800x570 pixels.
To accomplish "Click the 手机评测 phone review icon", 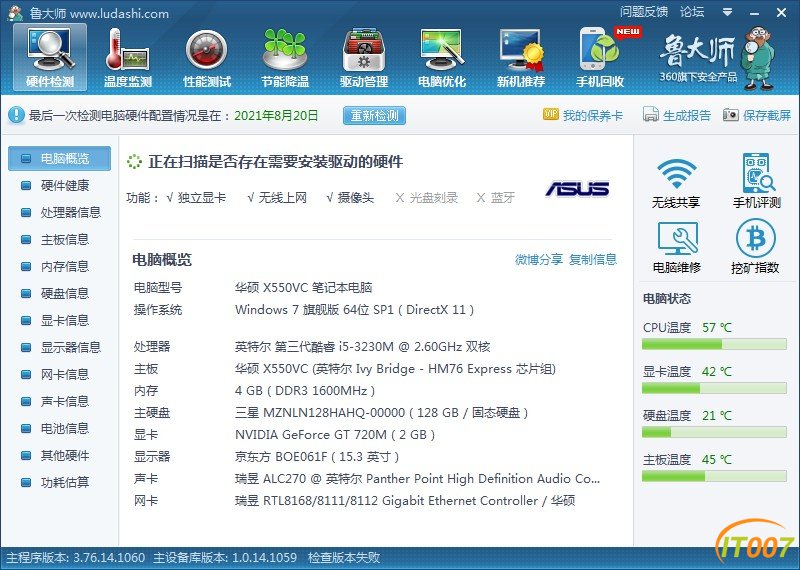I will coord(757,181).
